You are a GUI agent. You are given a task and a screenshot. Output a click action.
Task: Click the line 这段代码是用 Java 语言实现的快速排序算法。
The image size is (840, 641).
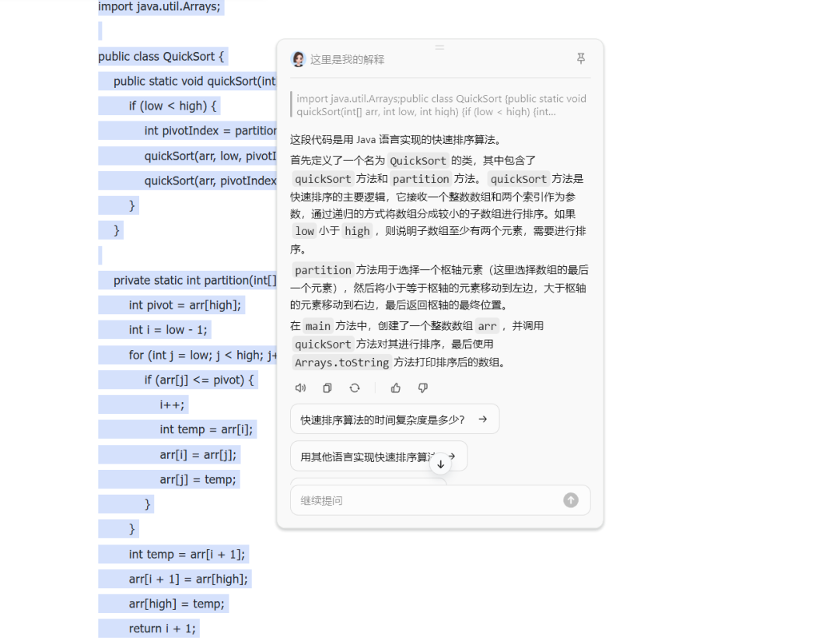point(397,140)
